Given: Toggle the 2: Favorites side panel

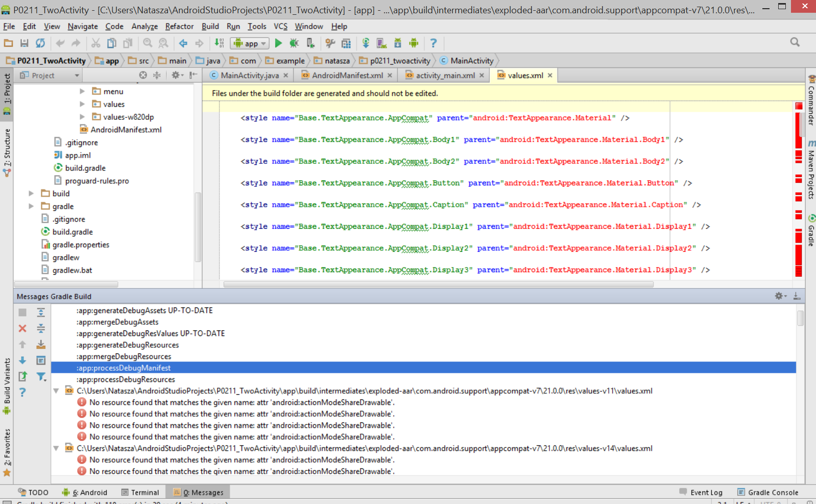Looking at the screenshot, I should [x=7, y=452].
